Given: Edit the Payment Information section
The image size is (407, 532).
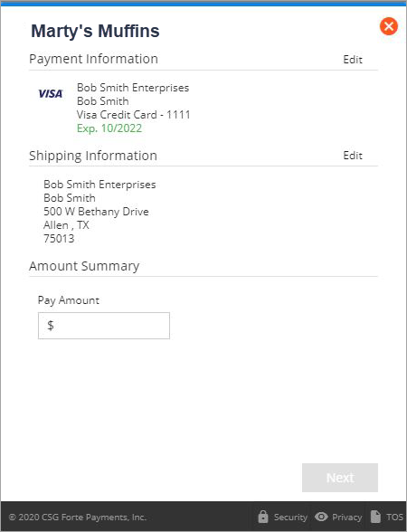Looking at the screenshot, I should pos(353,60).
